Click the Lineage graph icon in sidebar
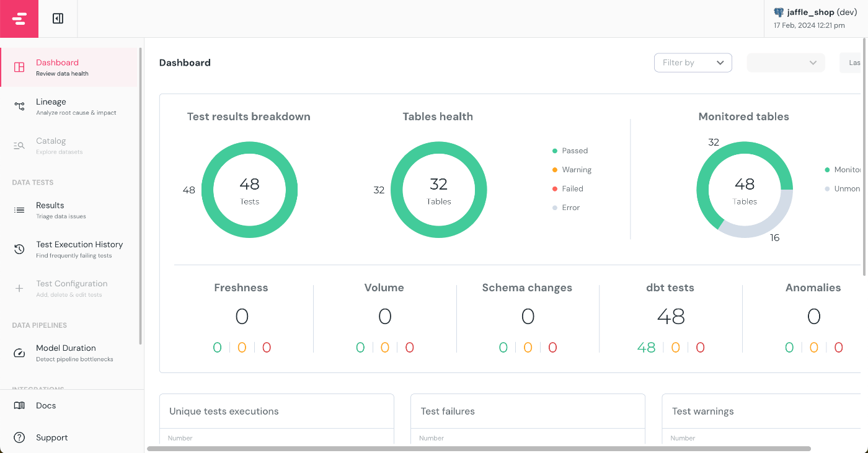This screenshot has height=453, width=868. click(19, 107)
